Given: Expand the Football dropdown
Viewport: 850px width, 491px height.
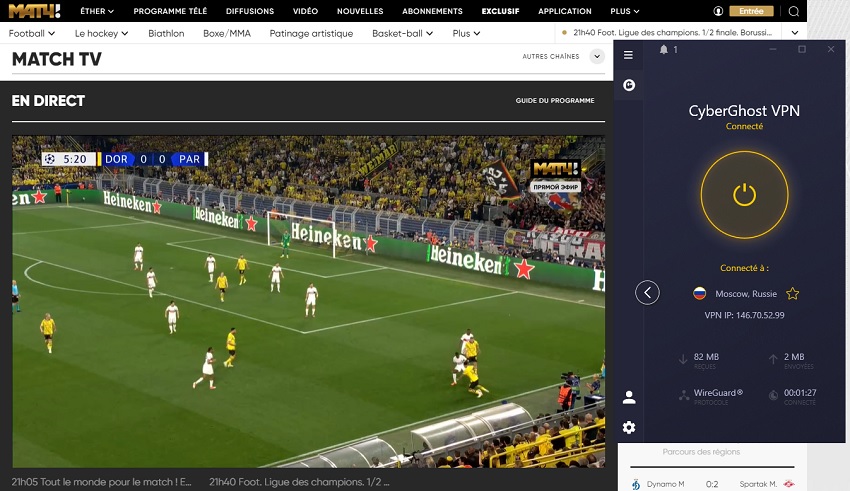Looking at the screenshot, I should coord(31,33).
